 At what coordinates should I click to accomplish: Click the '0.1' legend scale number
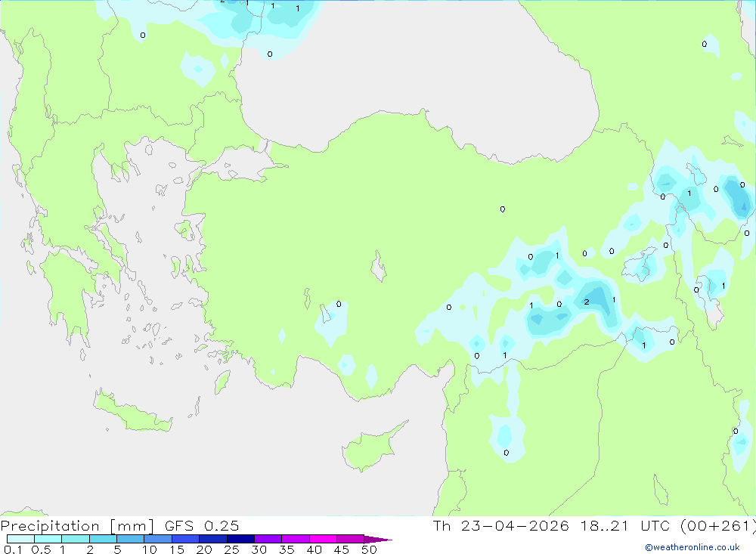click(x=13, y=549)
